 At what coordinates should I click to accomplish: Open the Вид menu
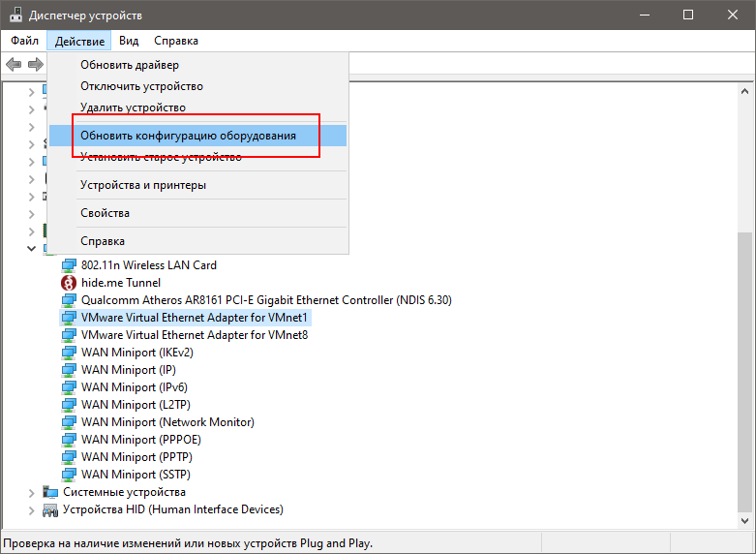129,41
